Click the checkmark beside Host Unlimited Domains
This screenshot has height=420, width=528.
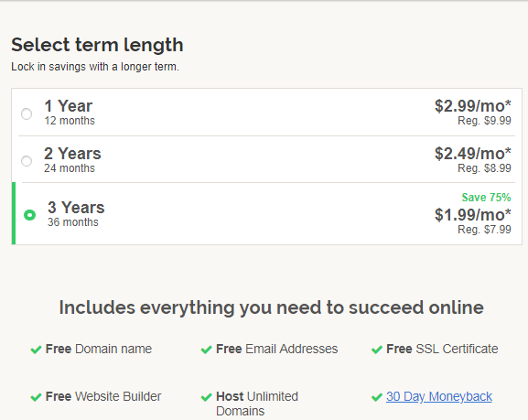[x=207, y=397]
